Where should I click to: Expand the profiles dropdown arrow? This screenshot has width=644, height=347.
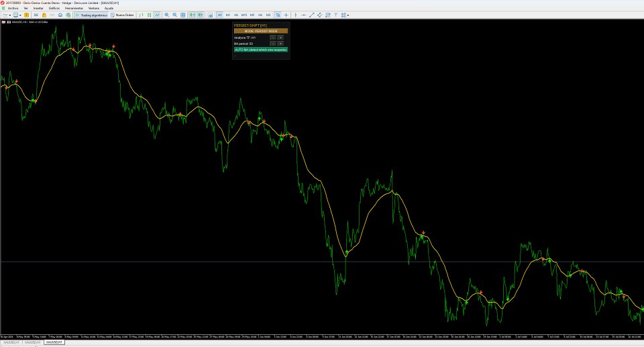click(x=20, y=15)
